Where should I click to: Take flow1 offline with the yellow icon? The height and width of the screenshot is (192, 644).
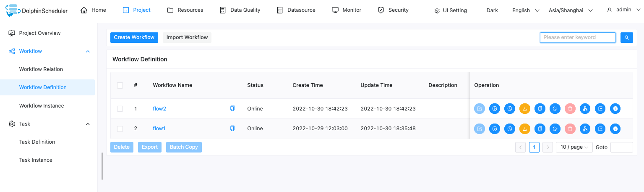coord(525,129)
